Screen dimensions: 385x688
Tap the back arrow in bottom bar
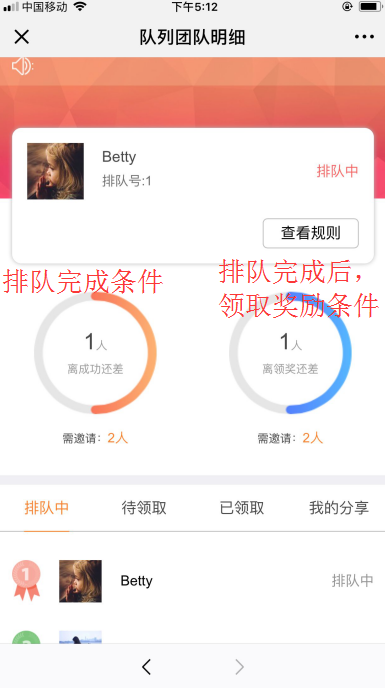tap(147, 667)
